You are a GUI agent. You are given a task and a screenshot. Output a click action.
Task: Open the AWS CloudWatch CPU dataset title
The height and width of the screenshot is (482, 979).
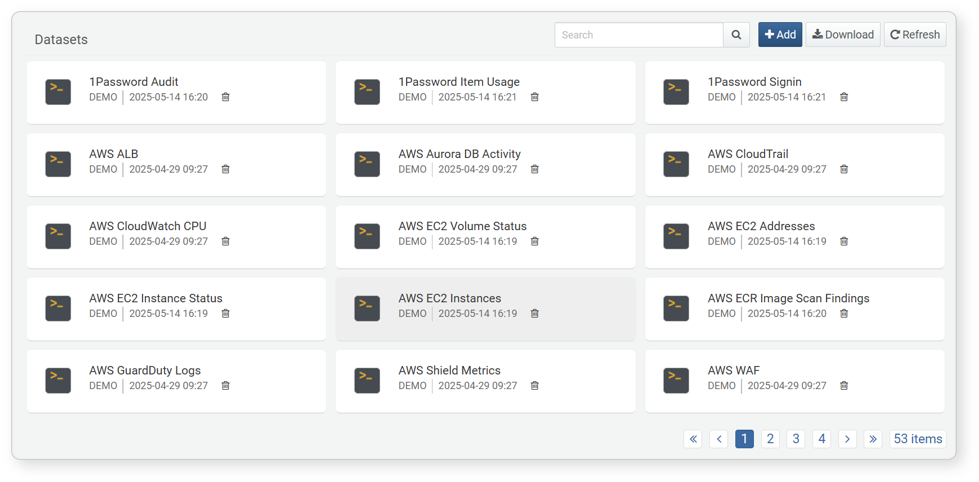148,226
